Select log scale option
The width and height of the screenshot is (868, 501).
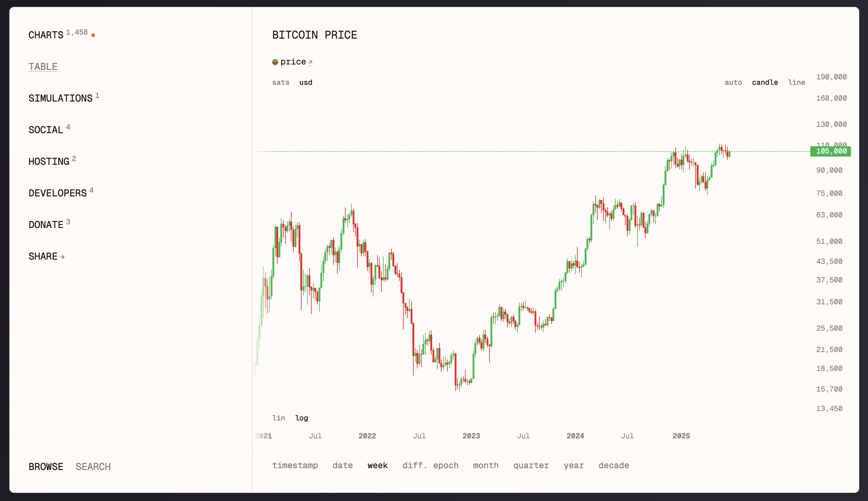pyautogui.click(x=302, y=418)
